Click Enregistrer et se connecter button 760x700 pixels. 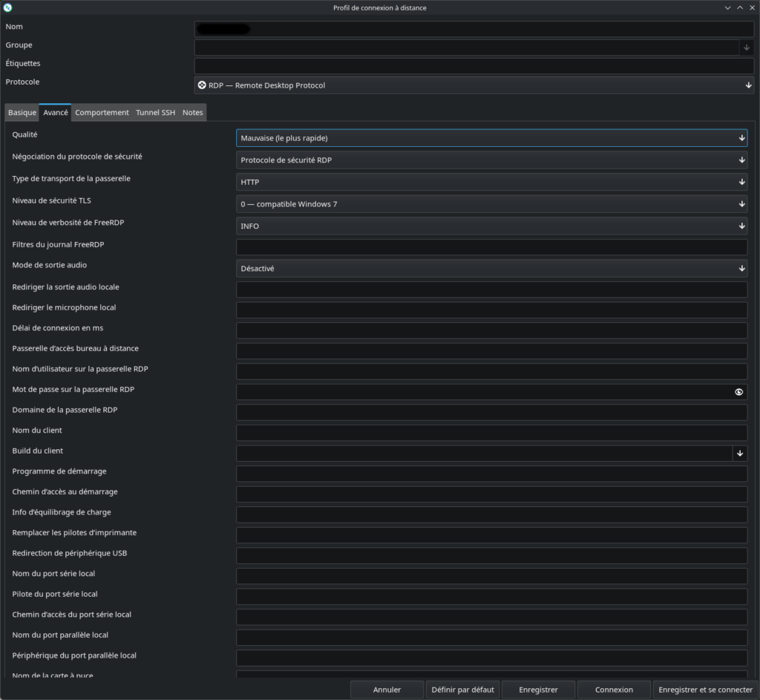pyautogui.click(x=705, y=690)
